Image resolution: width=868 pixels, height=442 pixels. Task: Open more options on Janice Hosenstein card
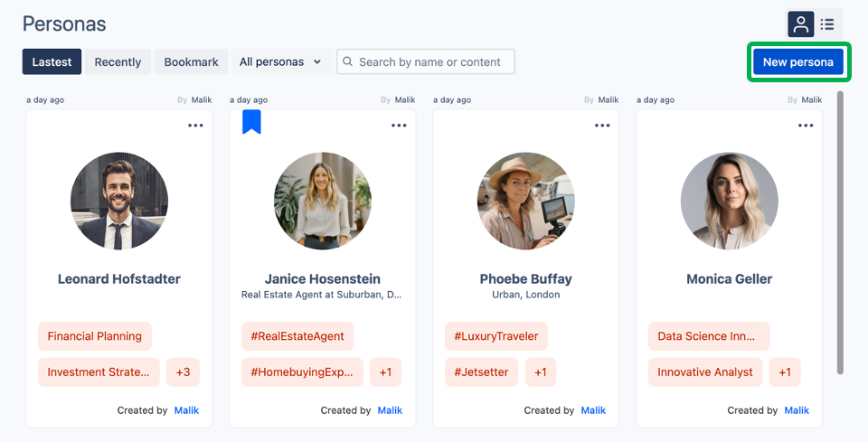399,126
